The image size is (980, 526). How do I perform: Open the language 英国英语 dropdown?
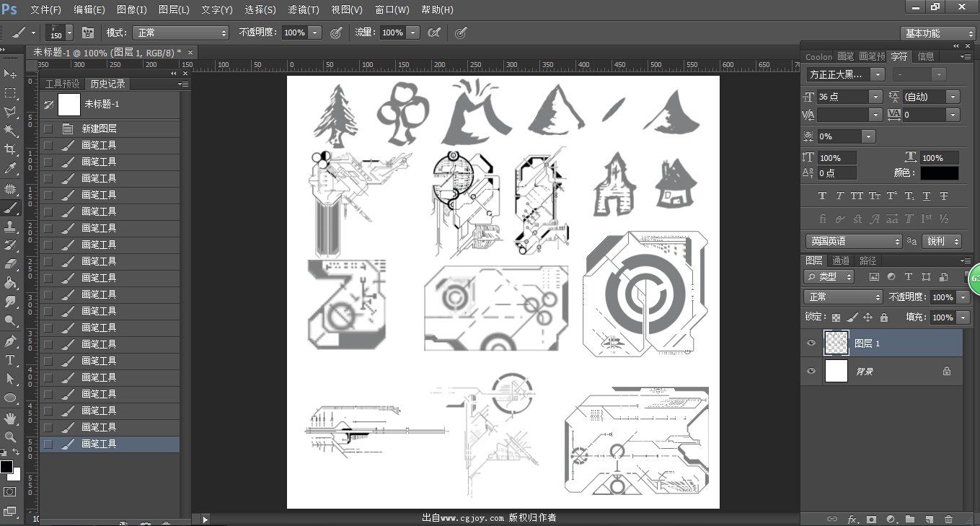tap(854, 242)
